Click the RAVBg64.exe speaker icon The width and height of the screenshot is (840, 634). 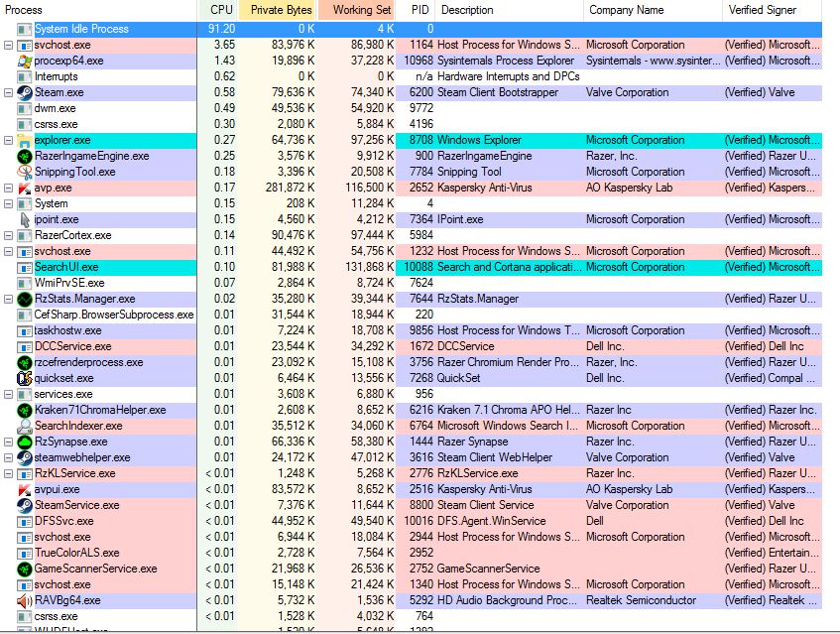click(25, 600)
